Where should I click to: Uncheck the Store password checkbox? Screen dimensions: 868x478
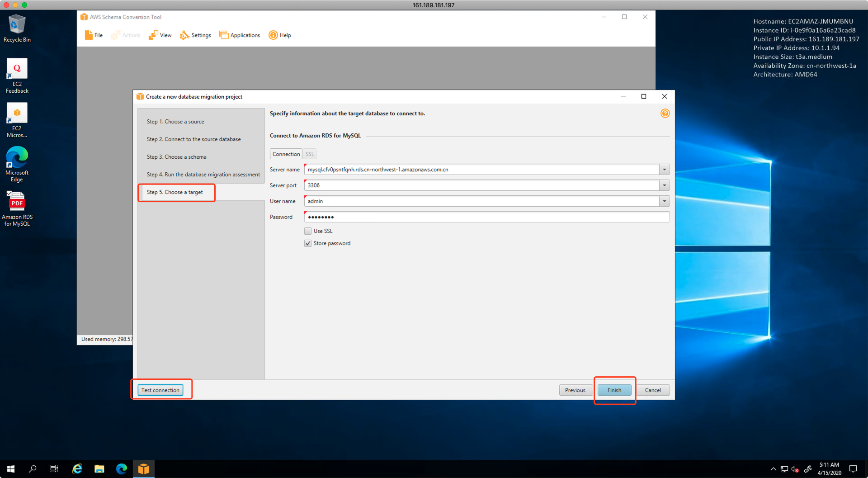pyautogui.click(x=308, y=243)
